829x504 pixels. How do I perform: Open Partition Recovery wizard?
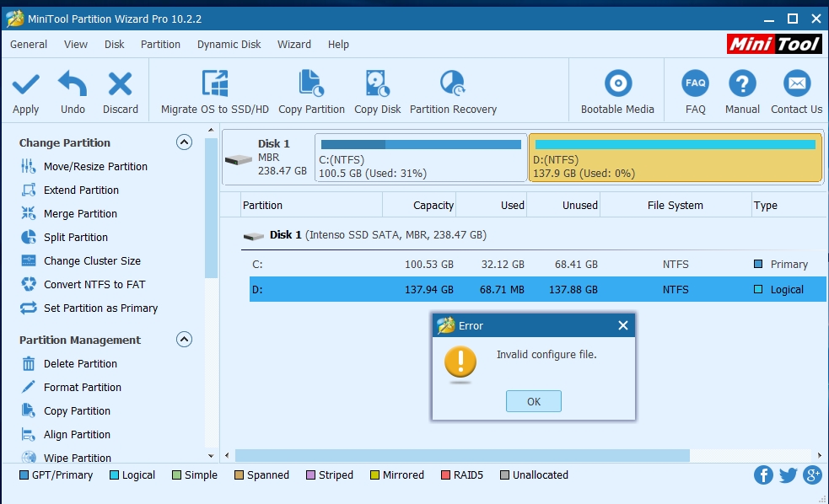pos(453,92)
